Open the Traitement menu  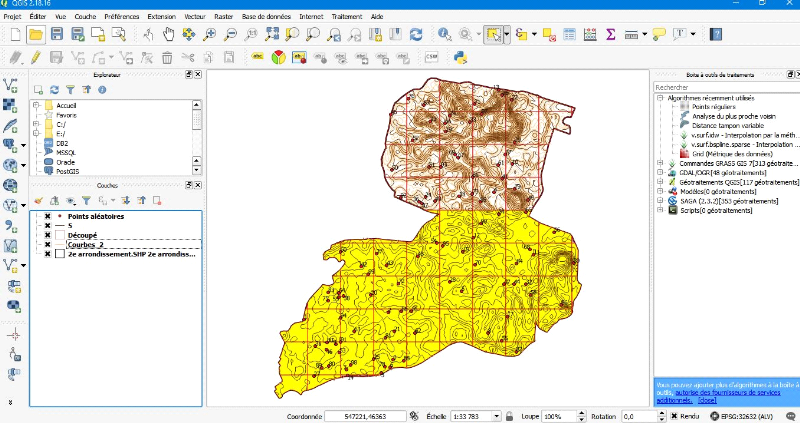(x=347, y=17)
